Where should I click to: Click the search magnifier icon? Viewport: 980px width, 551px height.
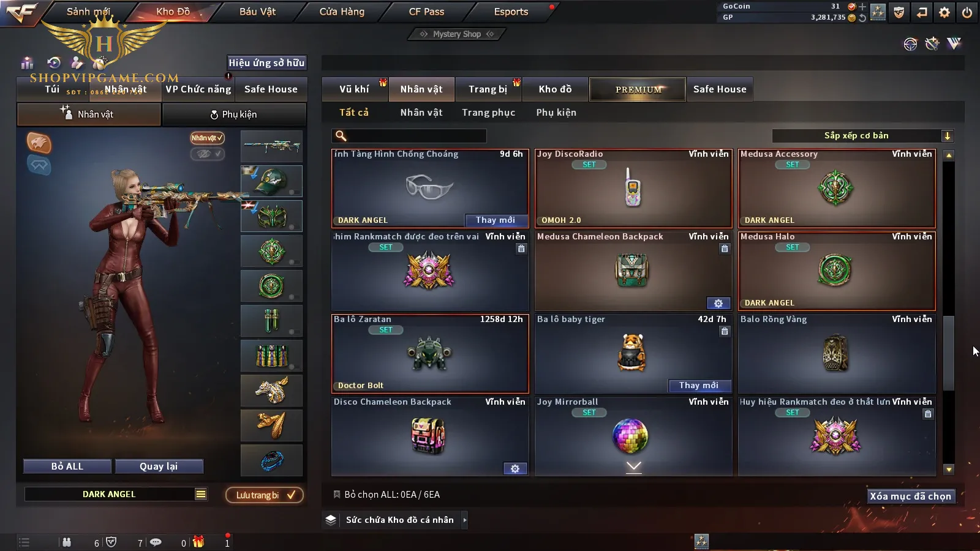pos(341,136)
